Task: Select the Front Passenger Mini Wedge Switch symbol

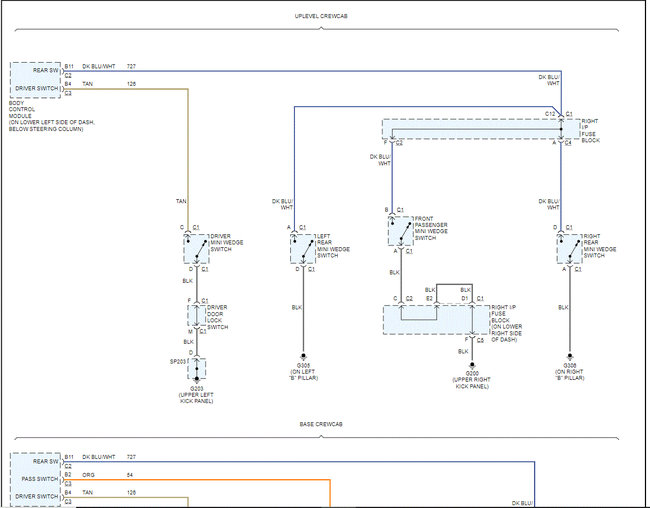Action: coord(401,231)
